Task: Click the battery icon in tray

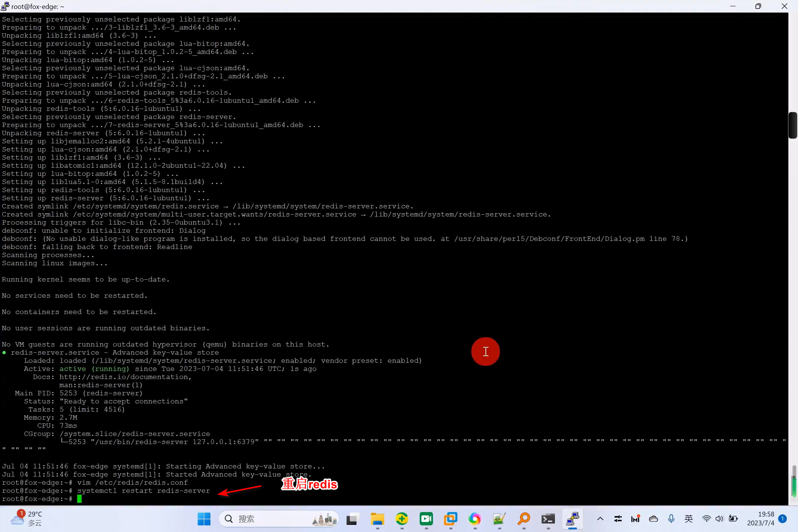Action: point(733,519)
